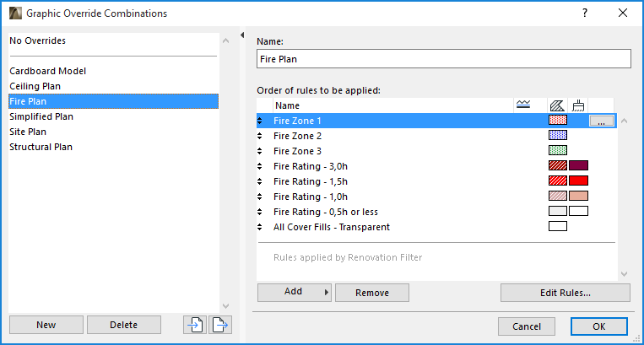
Task: Collapse the left combinations panel arrow
Action: [243, 35]
